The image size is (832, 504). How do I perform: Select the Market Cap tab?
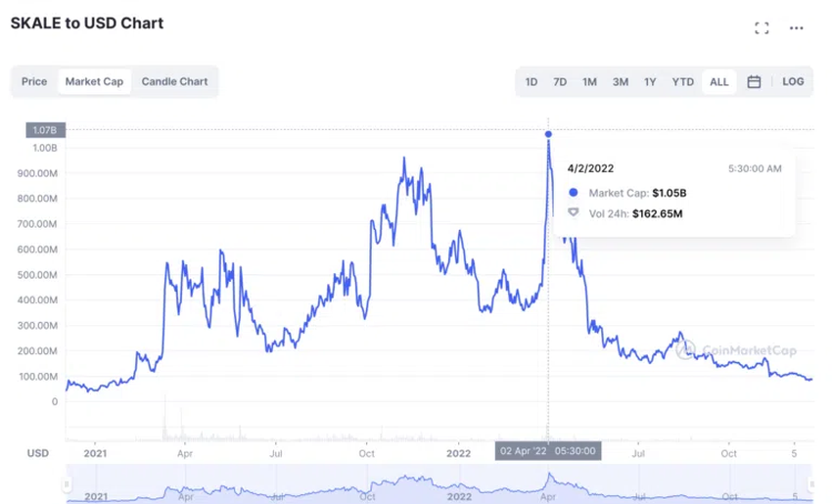coord(94,82)
